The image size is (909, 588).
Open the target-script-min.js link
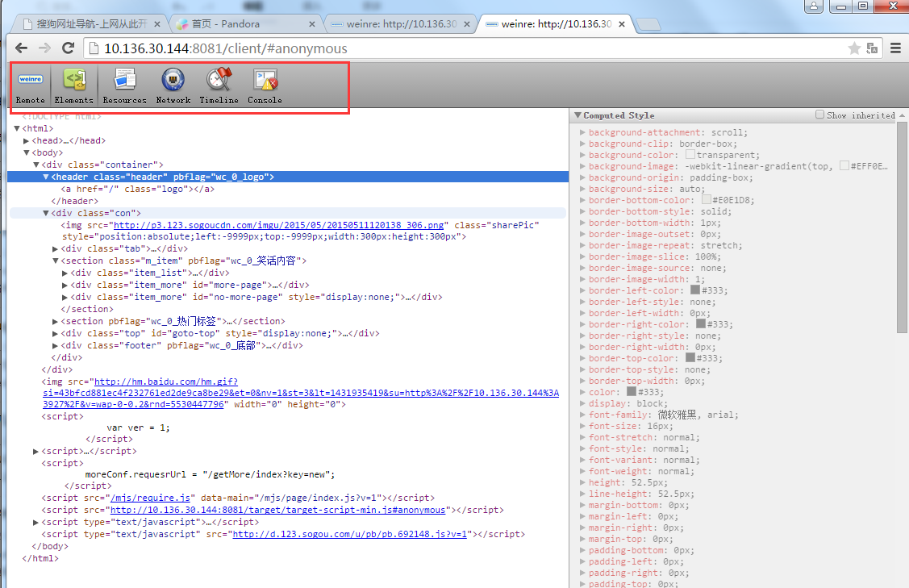(x=277, y=511)
